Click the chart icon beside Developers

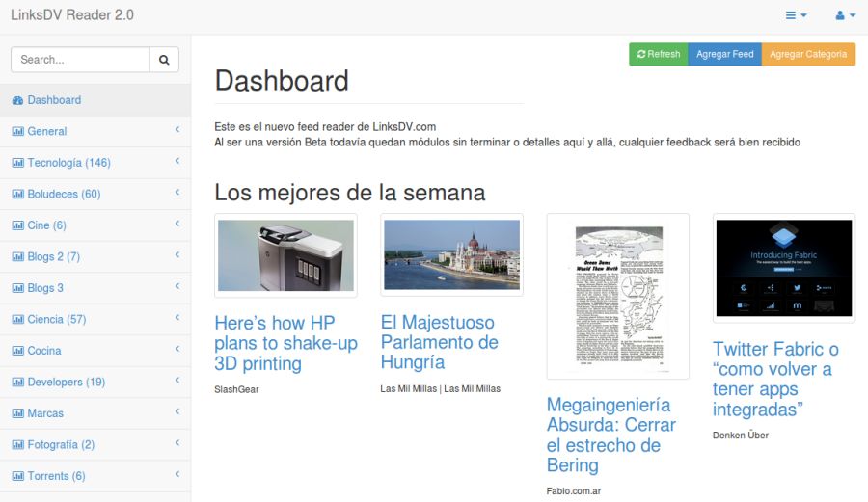coord(17,382)
